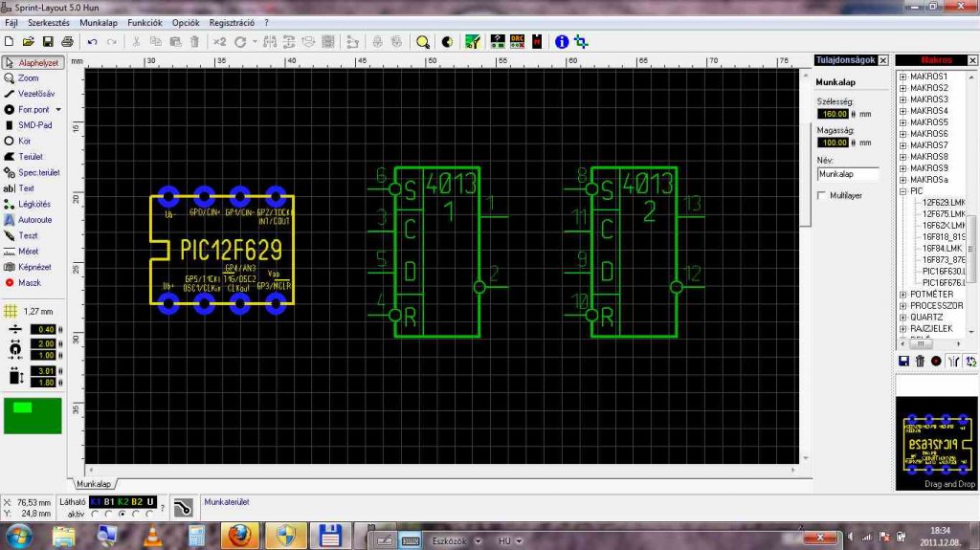
Task: Select the Terület area tool
Action: [x=24, y=156]
